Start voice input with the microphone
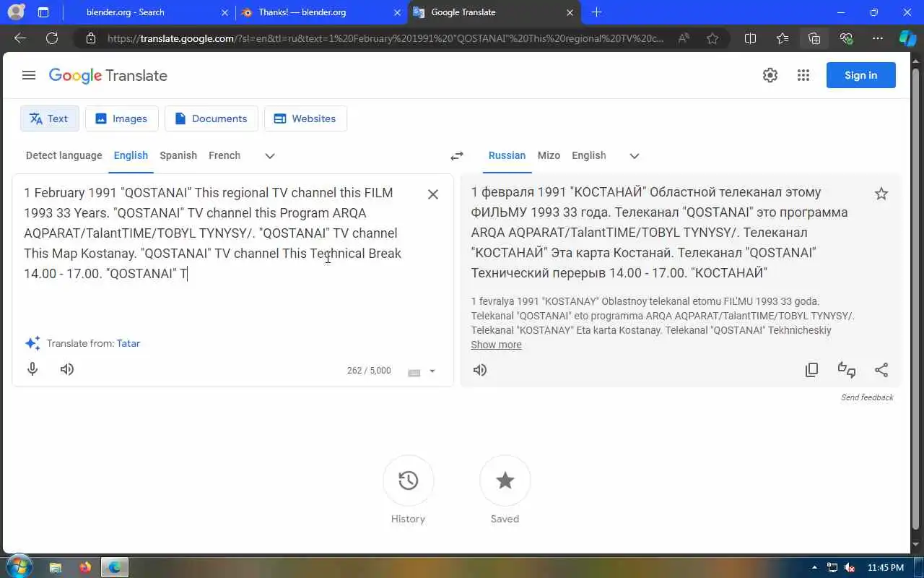This screenshot has height=578, width=924. pos(32,369)
